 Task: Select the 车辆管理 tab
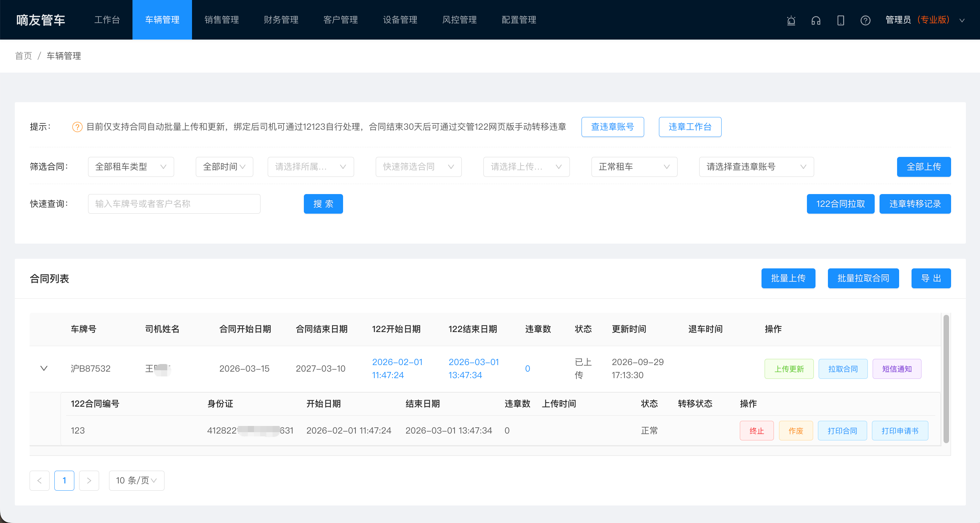[162, 20]
